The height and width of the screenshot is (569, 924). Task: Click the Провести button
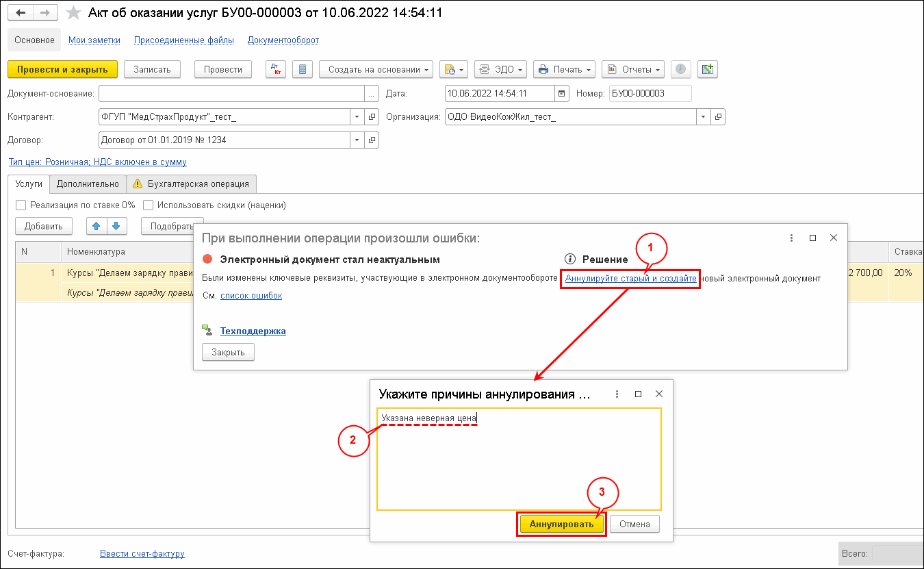(223, 69)
